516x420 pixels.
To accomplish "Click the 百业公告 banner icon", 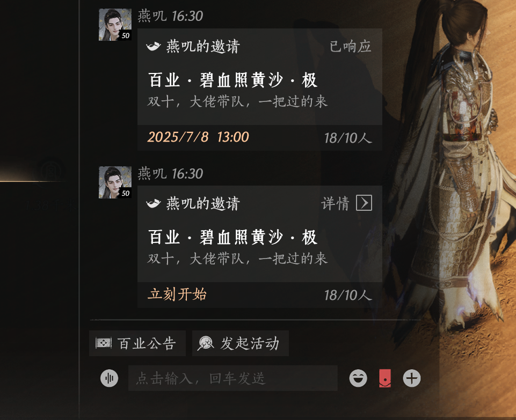I will click(103, 343).
